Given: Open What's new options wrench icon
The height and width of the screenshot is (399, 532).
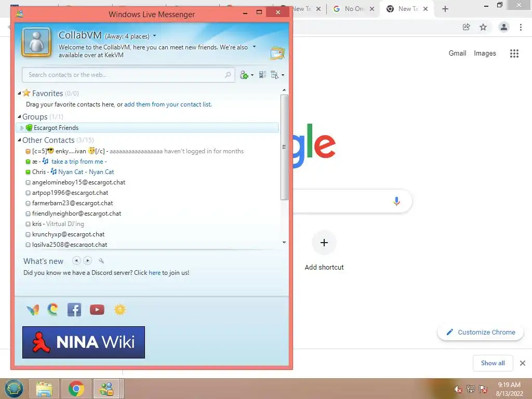Looking at the screenshot, I should tap(101, 261).
